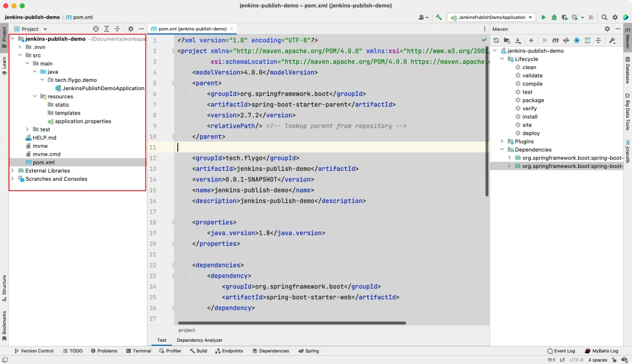Expand the test folder in project tree
Image resolution: width=632 pixels, height=364 pixels.
click(x=28, y=129)
